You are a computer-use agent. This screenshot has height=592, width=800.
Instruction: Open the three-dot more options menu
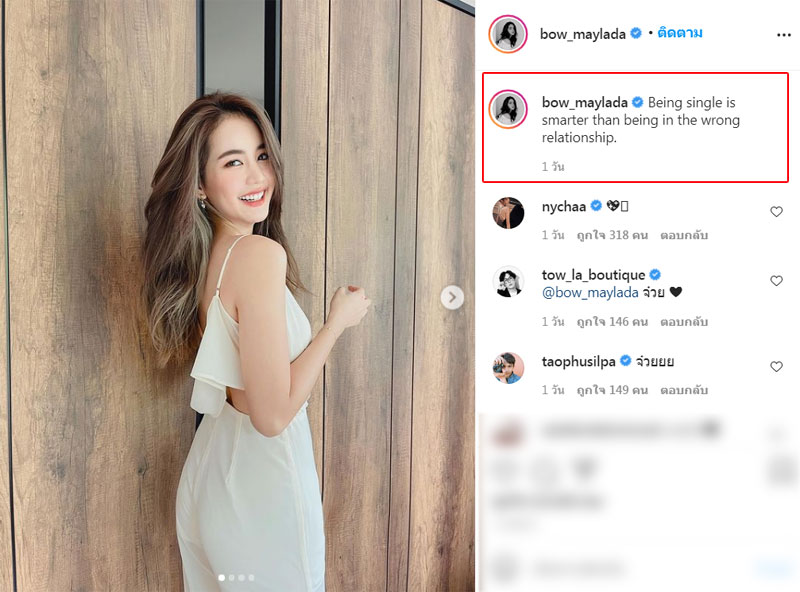783,35
